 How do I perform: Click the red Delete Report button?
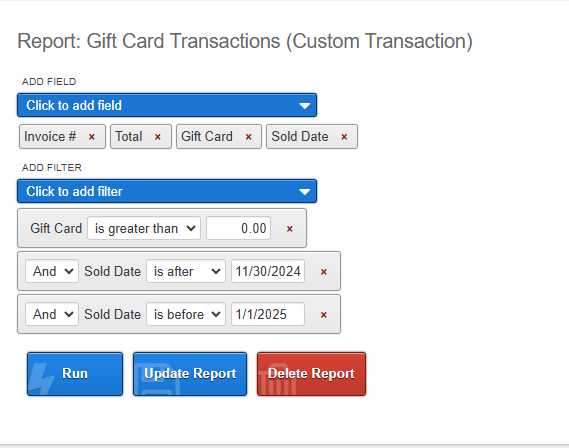(x=311, y=374)
